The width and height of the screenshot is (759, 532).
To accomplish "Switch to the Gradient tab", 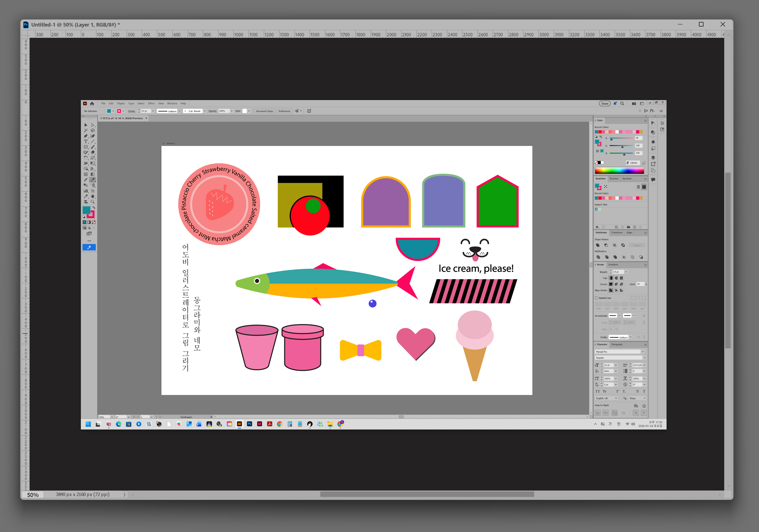I will 613,264.
